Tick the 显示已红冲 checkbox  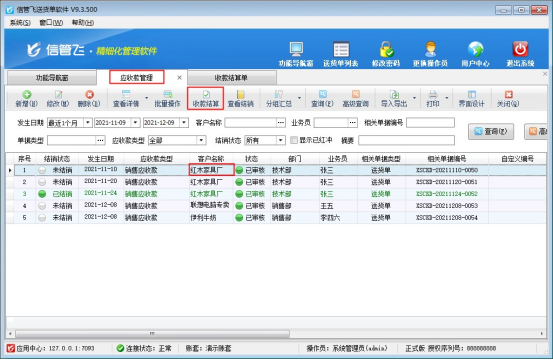click(x=293, y=140)
